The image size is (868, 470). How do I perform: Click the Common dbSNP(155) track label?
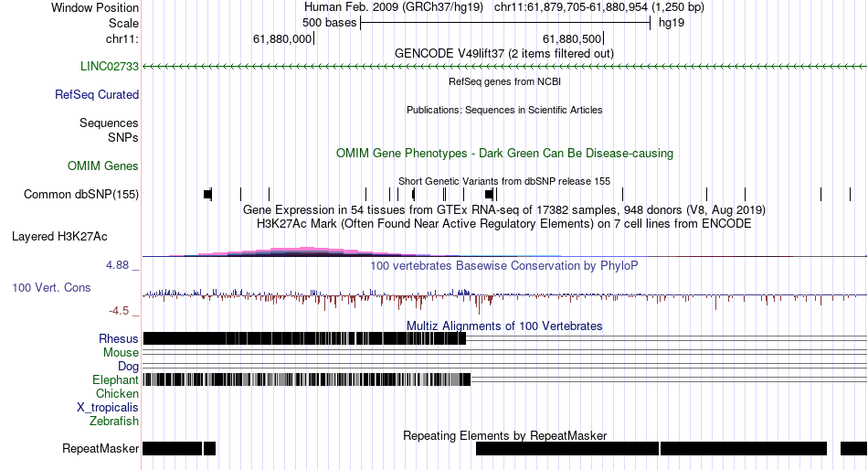(x=81, y=194)
